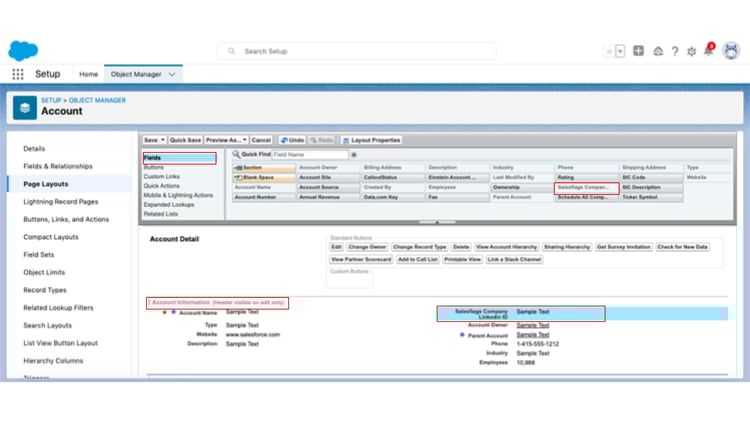The image size is (750, 421).
Task: Click the Quick Find Field Name input
Action: pos(310,155)
